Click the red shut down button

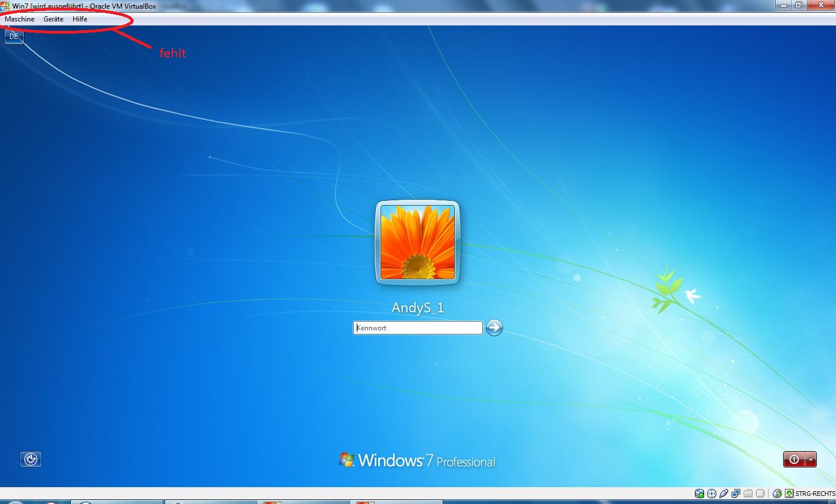pyautogui.click(x=794, y=459)
